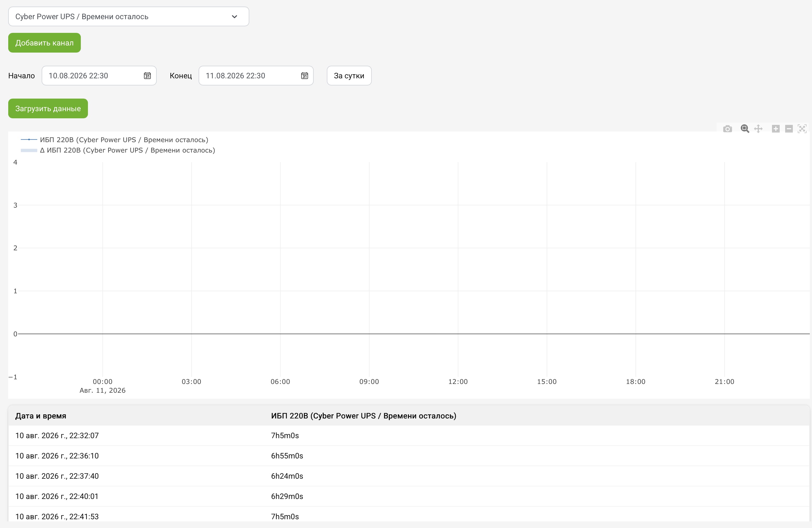Click the chart Zoom out minus icon
The image size is (812, 528).
point(789,129)
